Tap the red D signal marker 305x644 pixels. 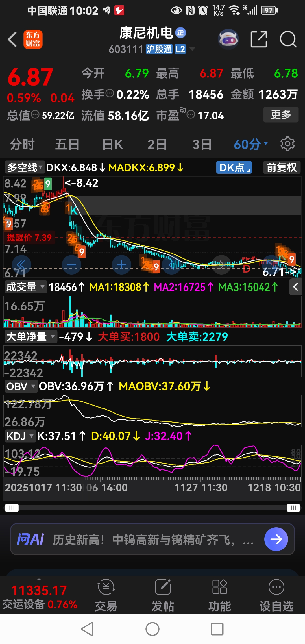click(247, 269)
